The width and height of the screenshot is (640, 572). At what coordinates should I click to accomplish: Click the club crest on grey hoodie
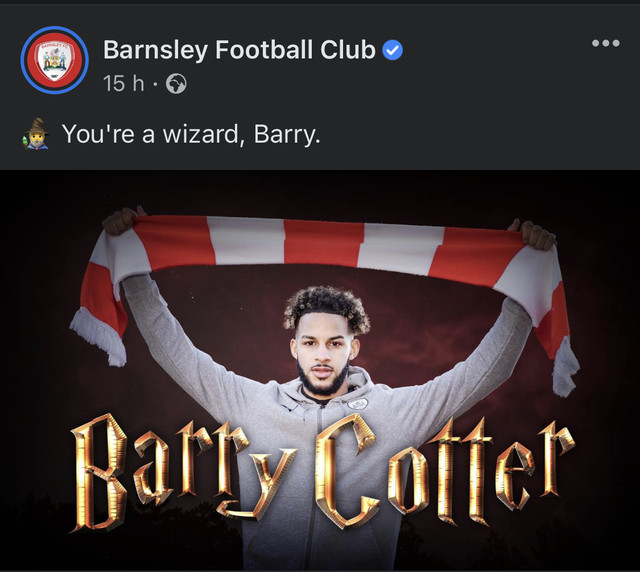[x=358, y=404]
